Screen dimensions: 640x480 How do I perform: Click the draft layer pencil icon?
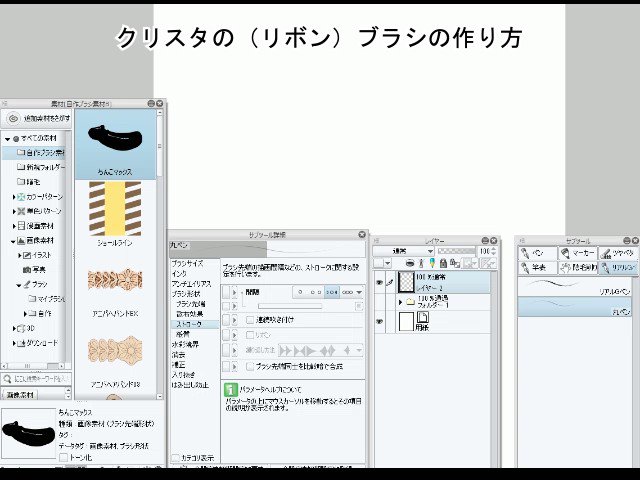(x=432, y=264)
